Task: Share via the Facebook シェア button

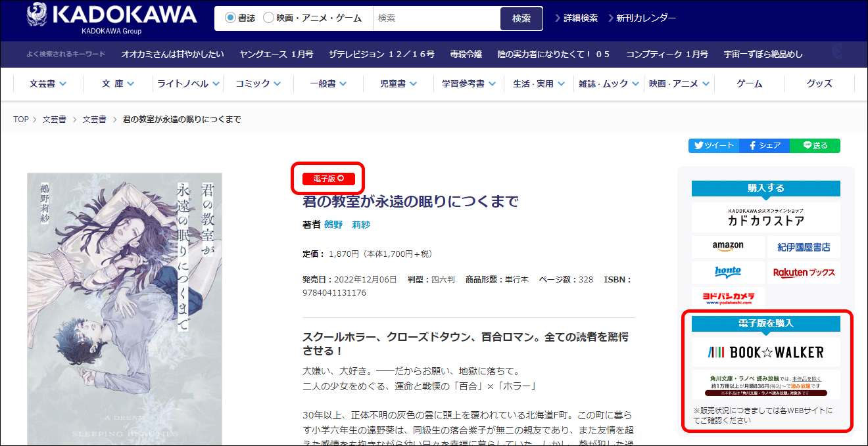Action: pyautogui.click(x=764, y=146)
